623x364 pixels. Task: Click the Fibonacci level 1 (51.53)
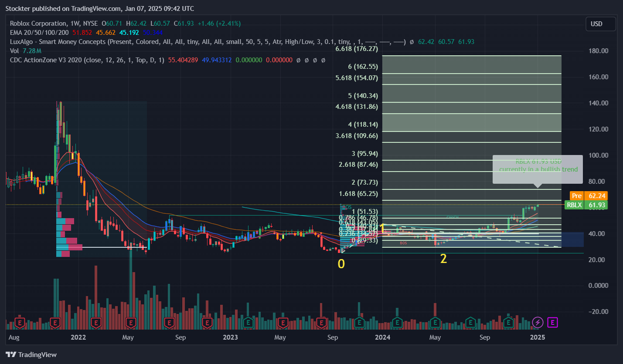pos(365,212)
